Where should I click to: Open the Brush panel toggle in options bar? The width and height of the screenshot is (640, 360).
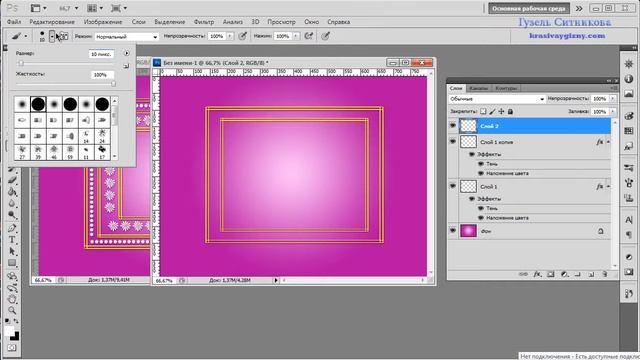click(x=64, y=36)
